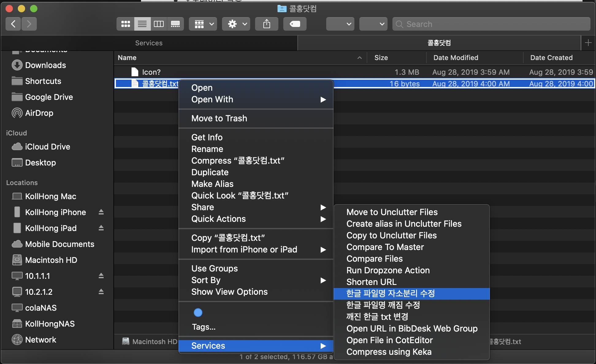This screenshot has height=364, width=596.
Task: Click Tags… in context menu
Action: coord(204,327)
